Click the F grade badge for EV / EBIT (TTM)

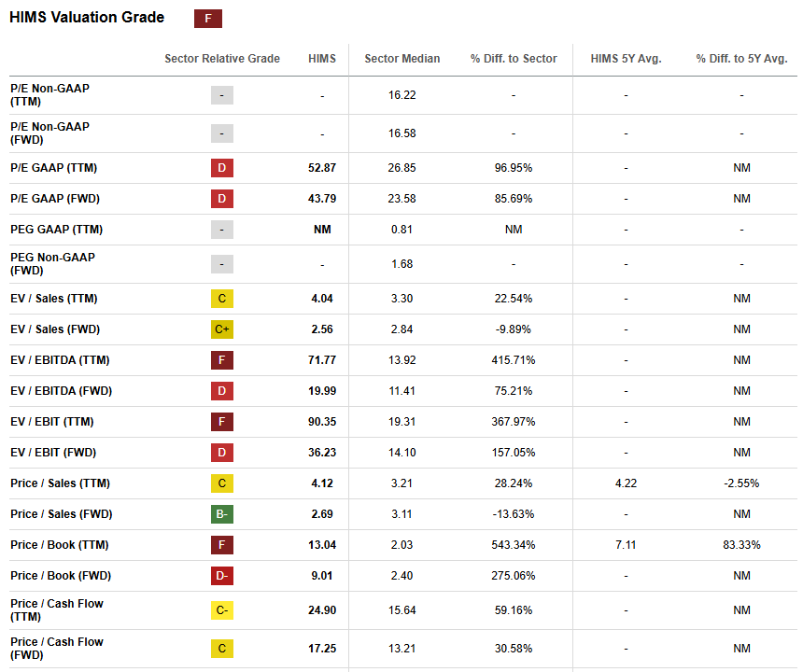click(x=222, y=421)
